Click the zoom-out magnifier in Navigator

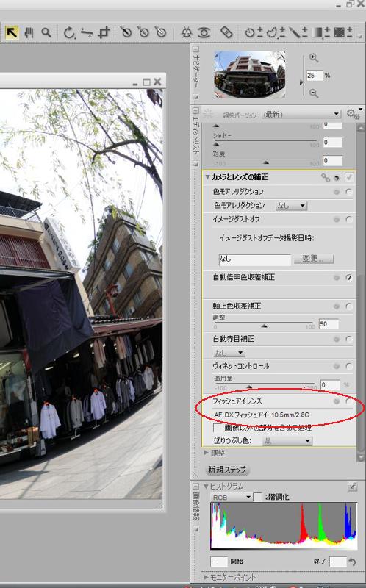click(x=314, y=93)
